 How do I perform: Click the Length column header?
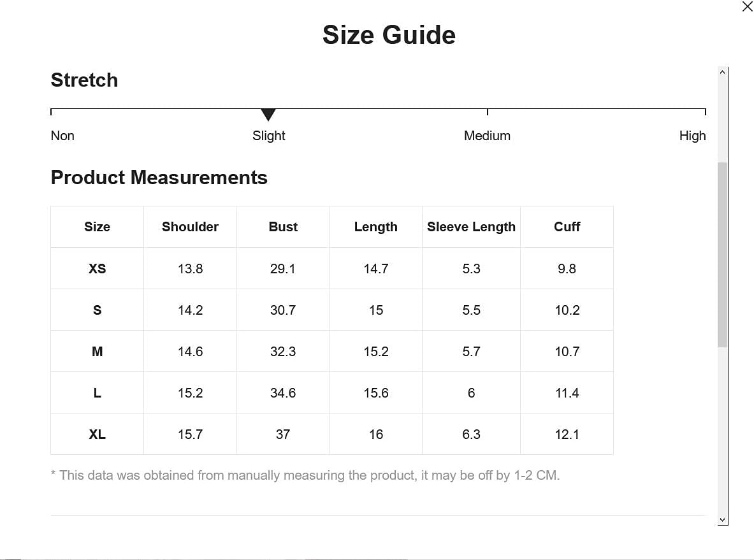click(x=375, y=227)
